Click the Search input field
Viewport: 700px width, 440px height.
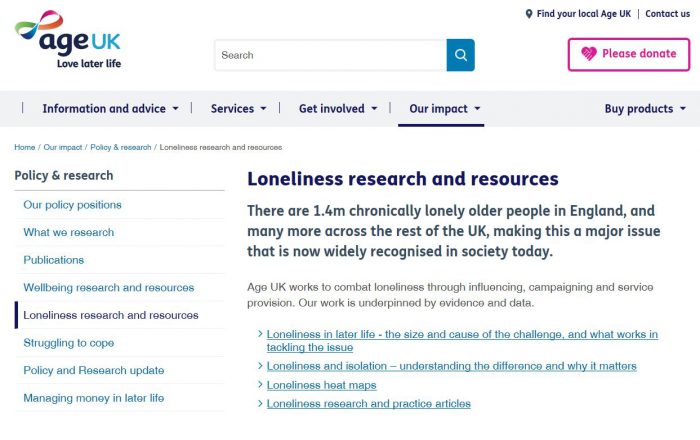click(330, 55)
